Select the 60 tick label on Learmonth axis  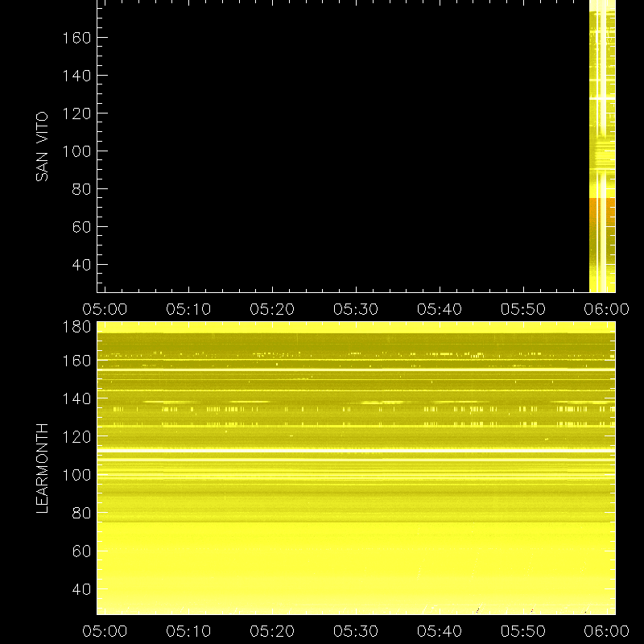pos(81,551)
